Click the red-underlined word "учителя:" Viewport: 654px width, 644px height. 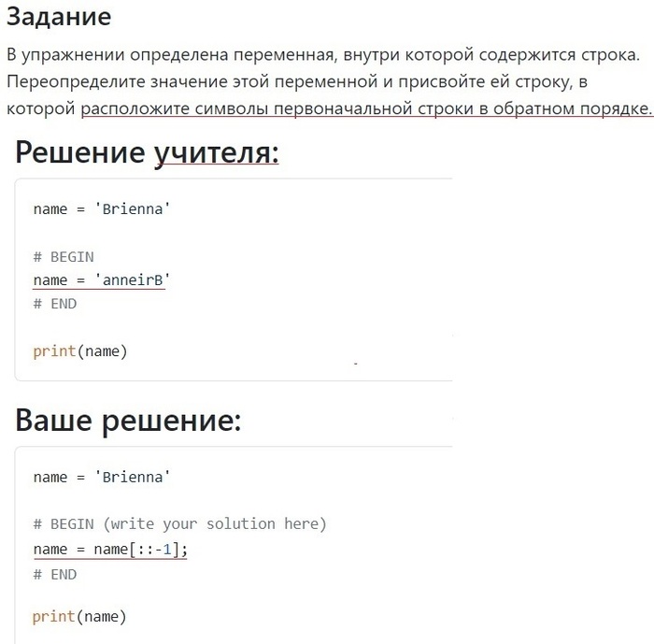(x=216, y=151)
